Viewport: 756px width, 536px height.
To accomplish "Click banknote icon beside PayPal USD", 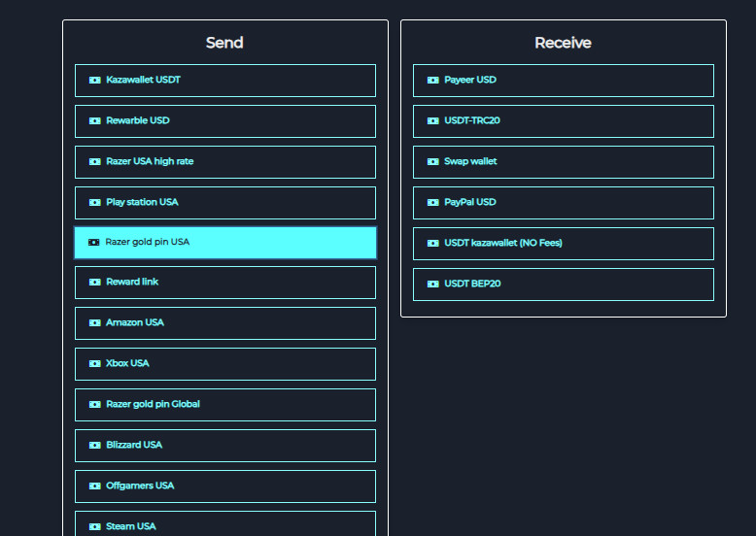I will [433, 202].
